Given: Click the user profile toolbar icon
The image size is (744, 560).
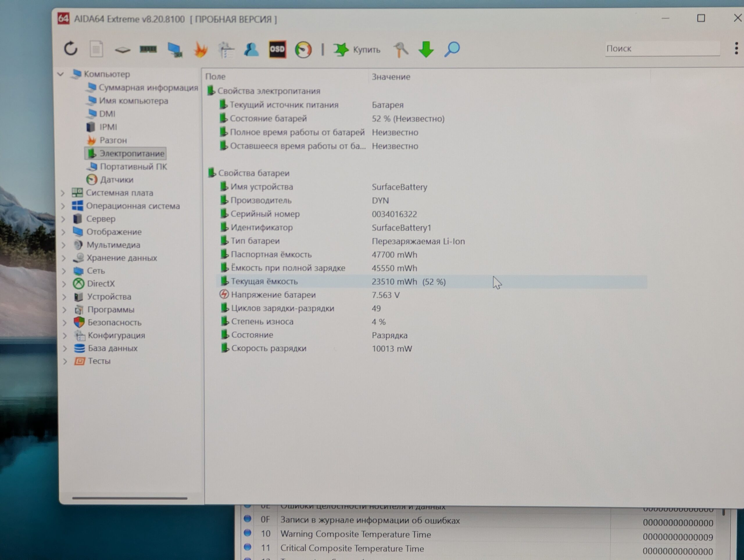Looking at the screenshot, I should pos(251,49).
